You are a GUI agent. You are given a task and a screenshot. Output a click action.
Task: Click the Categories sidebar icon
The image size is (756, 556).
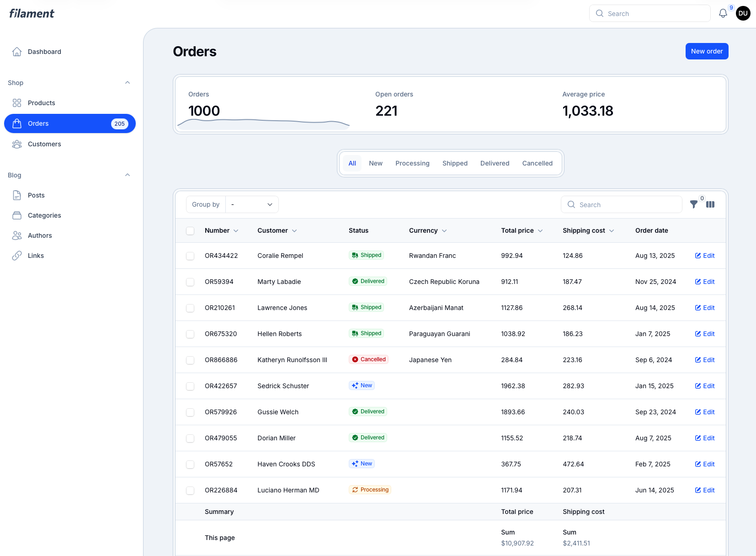pos(17,215)
